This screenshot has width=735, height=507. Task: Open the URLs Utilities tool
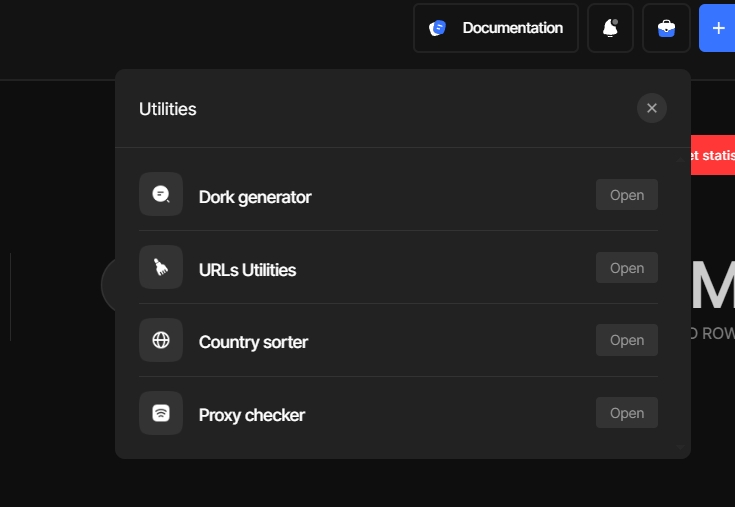coord(627,268)
